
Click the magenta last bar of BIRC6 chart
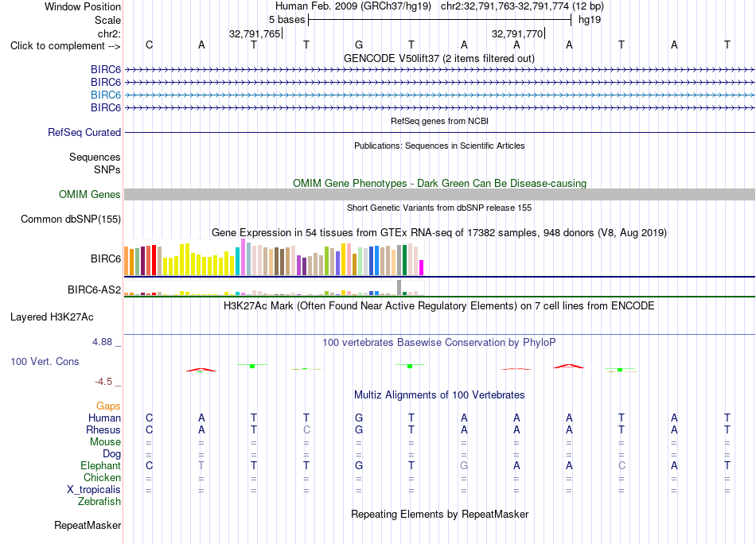click(422, 267)
